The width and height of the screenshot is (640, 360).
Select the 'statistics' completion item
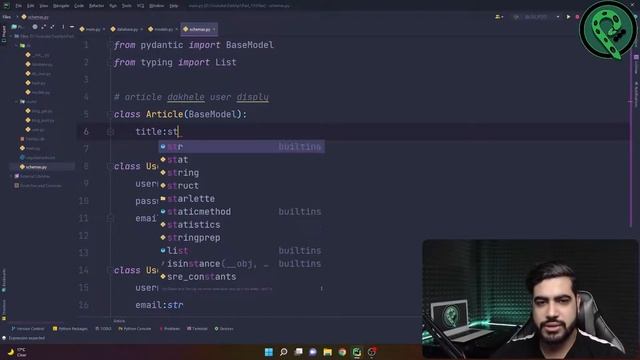pos(241,225)
